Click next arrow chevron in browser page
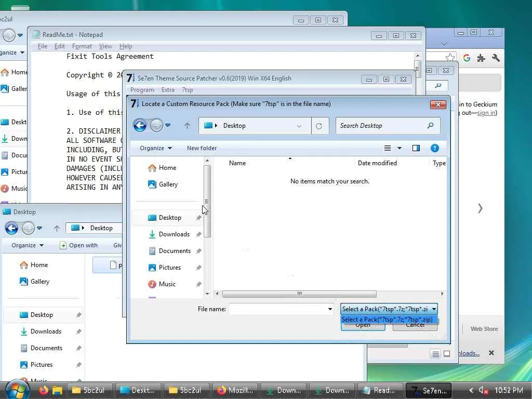The width and height of the screenshot is (532, 399). 480,208
